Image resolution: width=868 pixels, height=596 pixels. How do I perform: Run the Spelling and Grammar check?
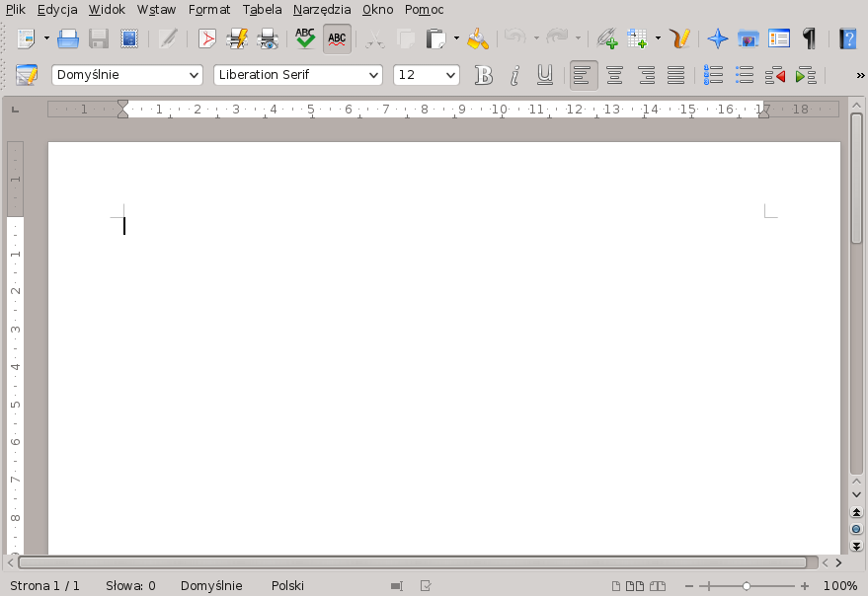click(305, 39)
